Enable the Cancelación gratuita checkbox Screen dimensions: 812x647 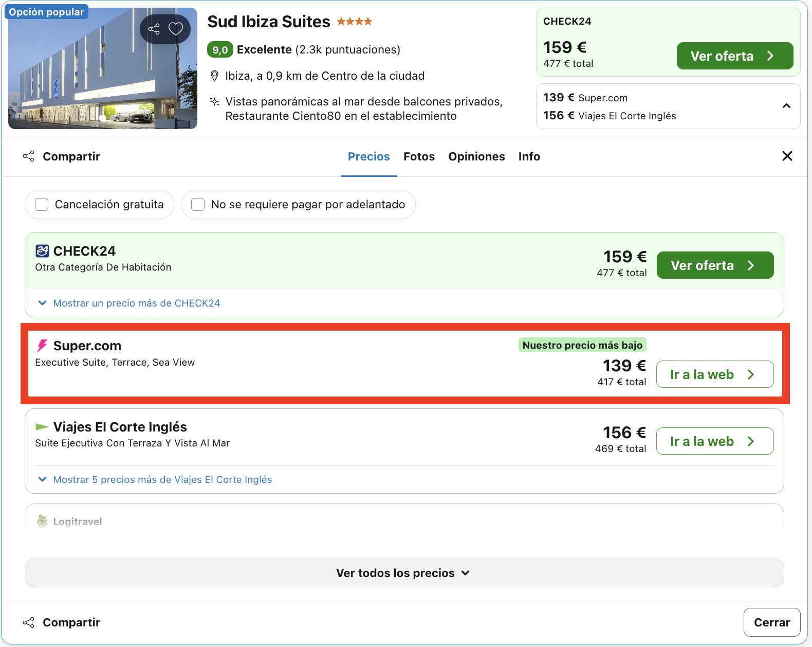pos(42,205)
